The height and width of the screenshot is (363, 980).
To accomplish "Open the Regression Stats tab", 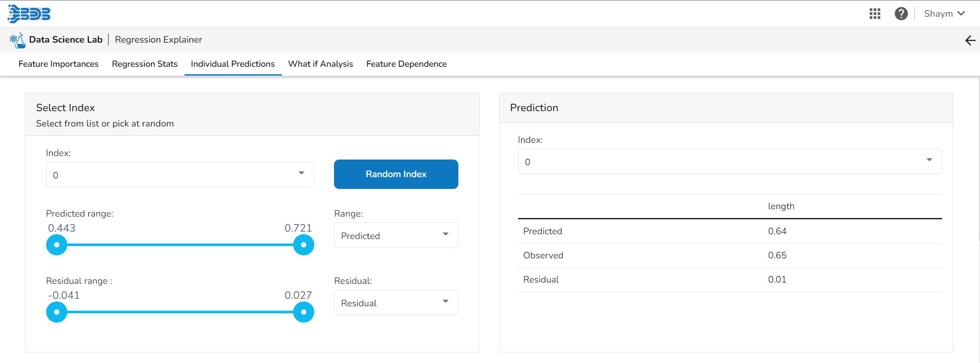I will [x=145, y=64].
